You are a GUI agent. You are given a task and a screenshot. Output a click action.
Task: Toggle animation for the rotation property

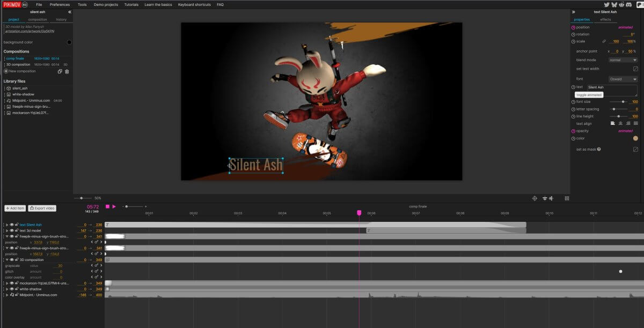(x=573, y=34)
